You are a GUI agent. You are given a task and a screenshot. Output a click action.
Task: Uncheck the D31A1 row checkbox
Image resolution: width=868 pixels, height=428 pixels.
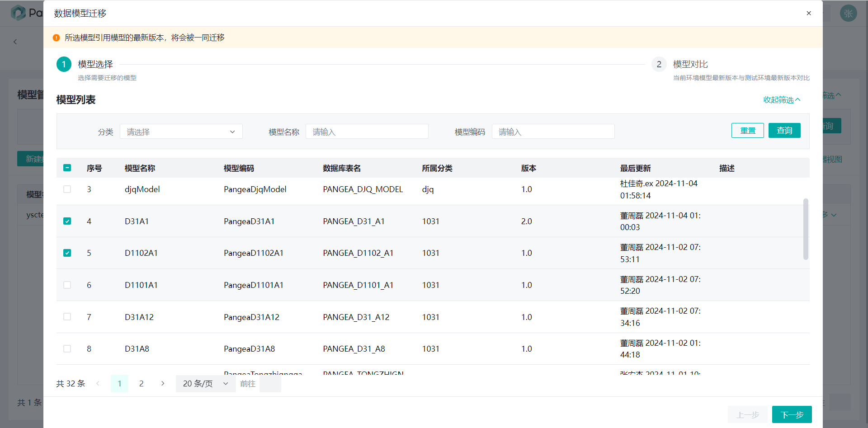pyautogui.click(x=67, y=221)
